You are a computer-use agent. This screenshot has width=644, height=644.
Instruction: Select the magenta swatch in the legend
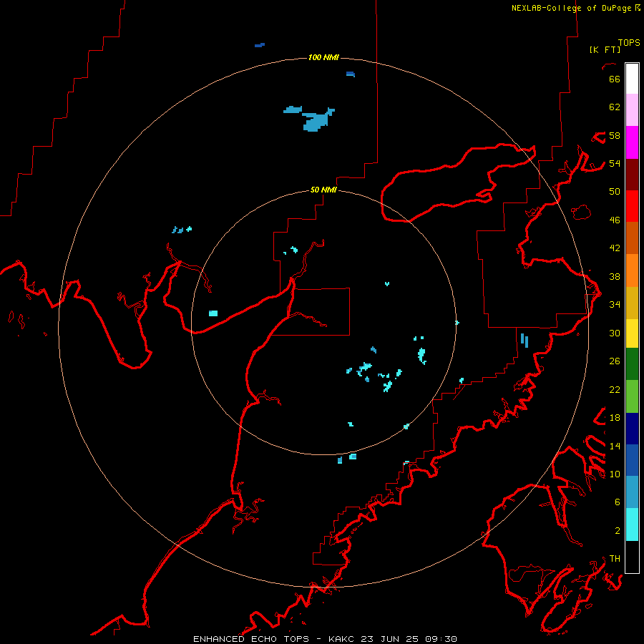(632, 142)
